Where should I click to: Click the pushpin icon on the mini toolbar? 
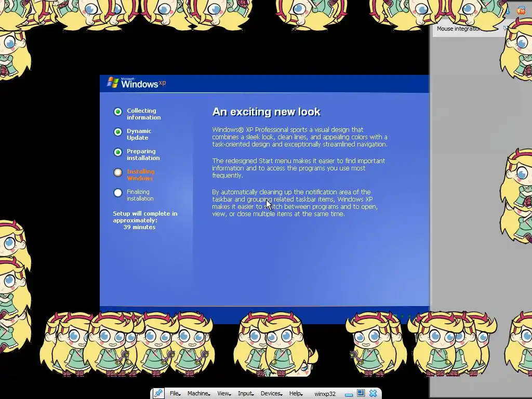coord(158,393)
